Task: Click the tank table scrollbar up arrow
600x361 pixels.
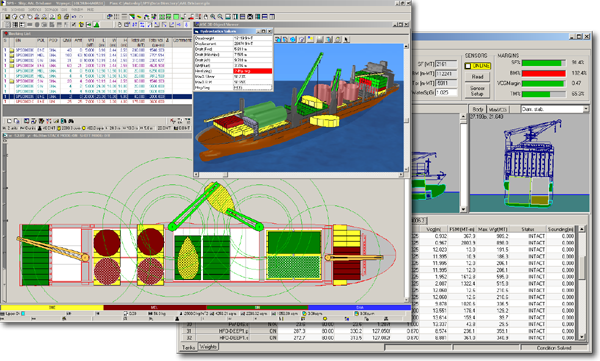Action: pyautogui.click(x=582, y=229)
